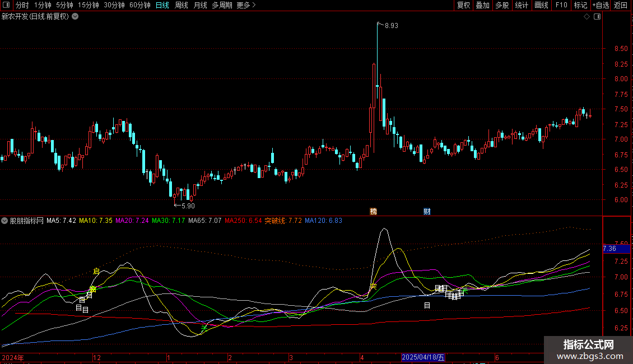This screenshot has width=633, height=364.
Task: Select the 1分钟 period
Action: (43, 5)
